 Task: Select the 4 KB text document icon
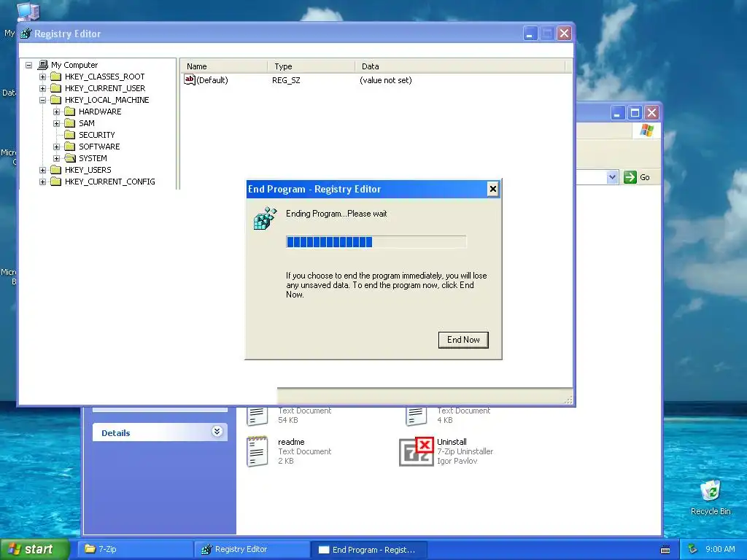point(417,416)
